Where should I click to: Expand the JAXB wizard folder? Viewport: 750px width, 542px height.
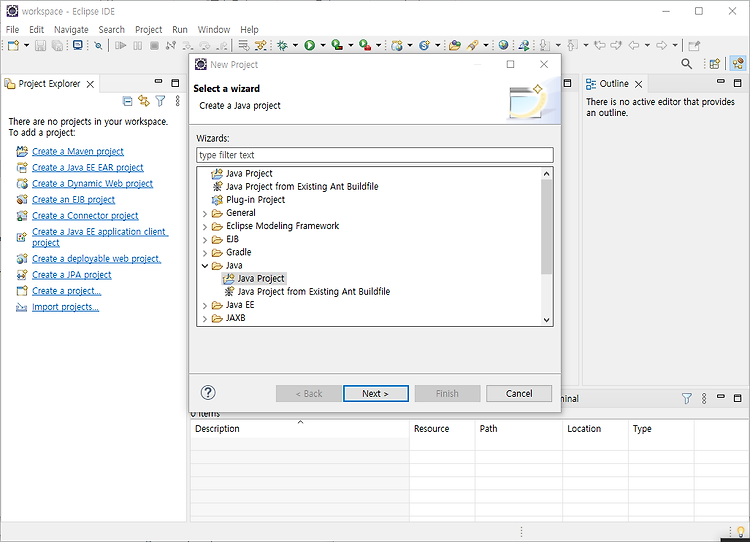205,319
